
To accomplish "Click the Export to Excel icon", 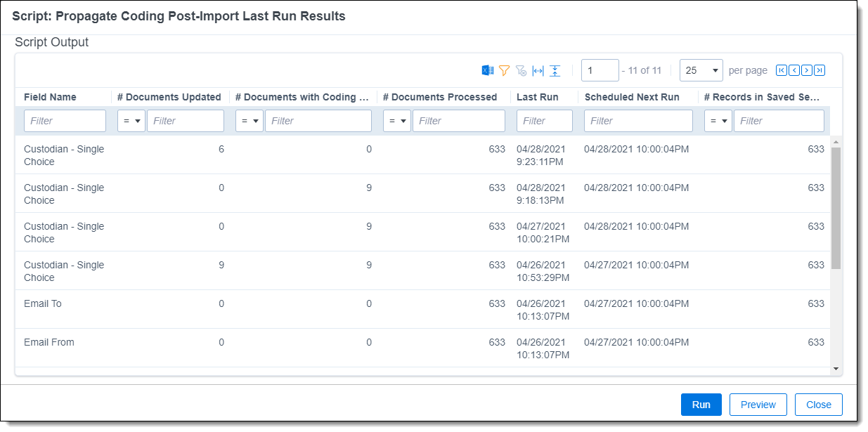I will point(487,70).
